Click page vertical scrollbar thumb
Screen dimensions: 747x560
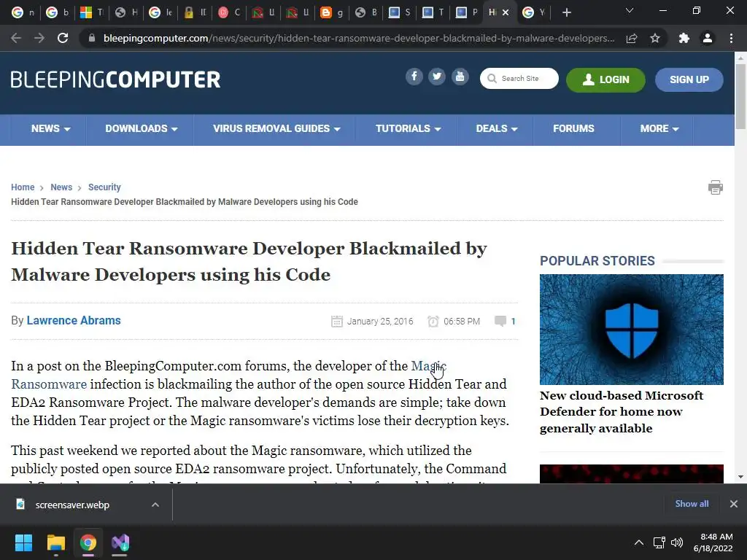point(740,96)
